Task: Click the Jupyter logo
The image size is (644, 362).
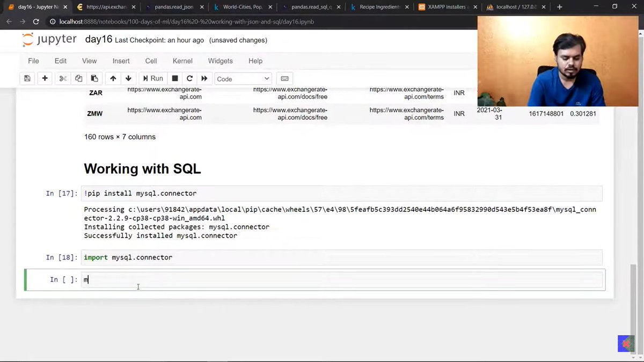Action: coord(50,40)
